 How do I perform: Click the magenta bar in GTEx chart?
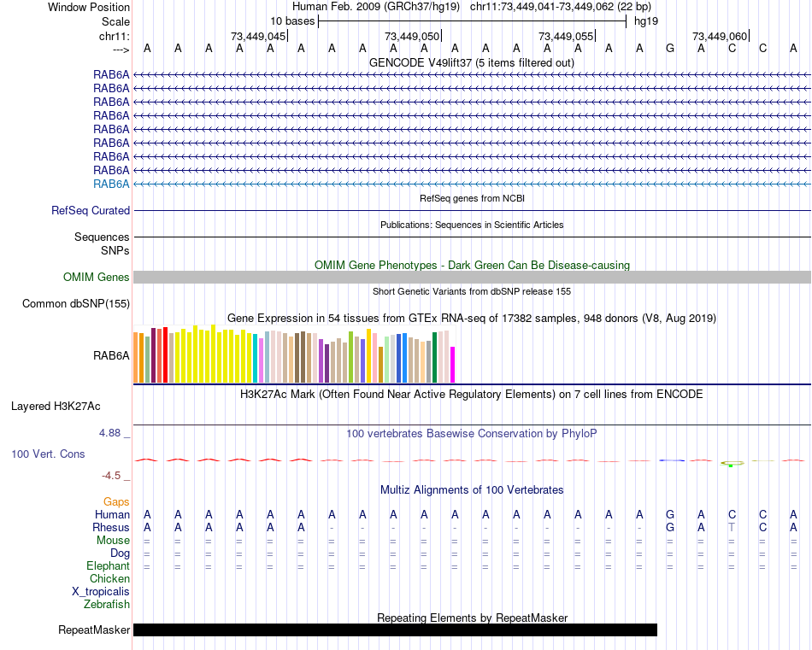[x=453, y=365]
